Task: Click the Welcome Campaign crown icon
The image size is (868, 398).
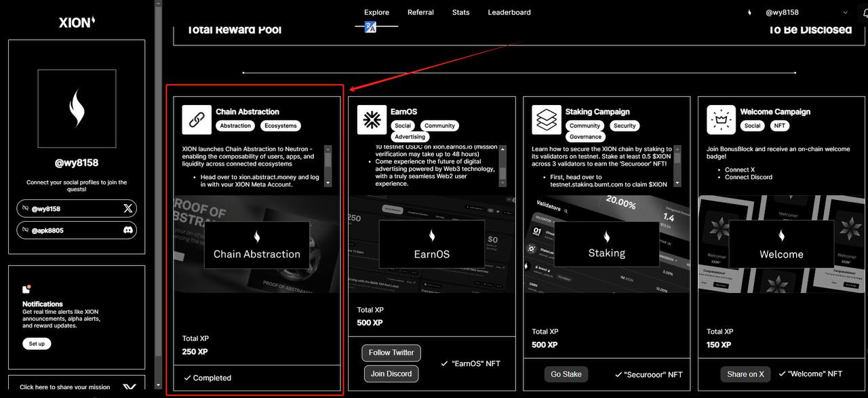Action: coord(722,120)
